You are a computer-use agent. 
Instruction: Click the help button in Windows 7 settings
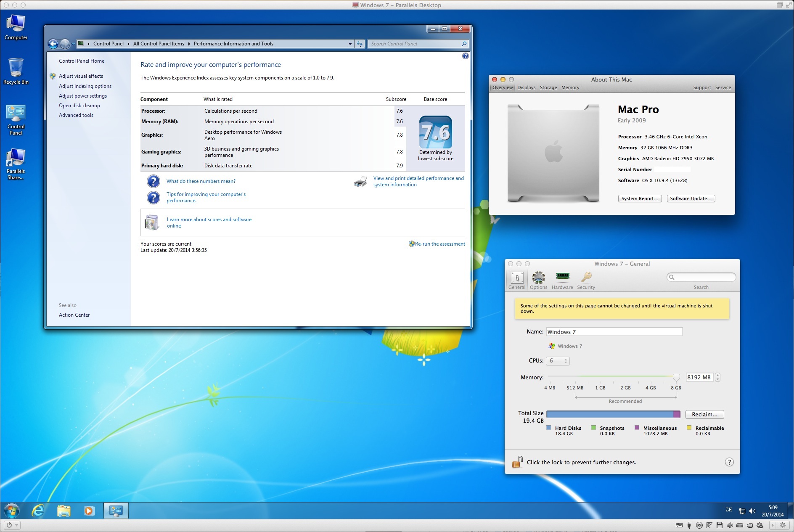click(729, 462)
